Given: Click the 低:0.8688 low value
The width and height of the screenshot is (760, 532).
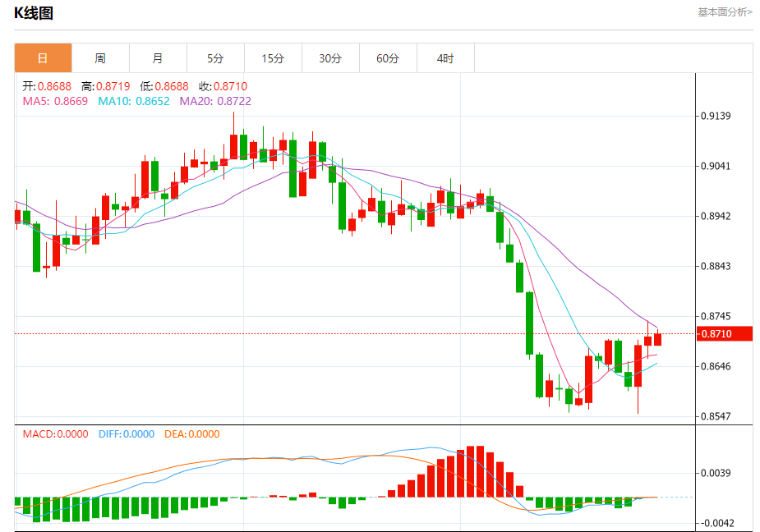Looking at the screenshot, I should tap(164, 86).
